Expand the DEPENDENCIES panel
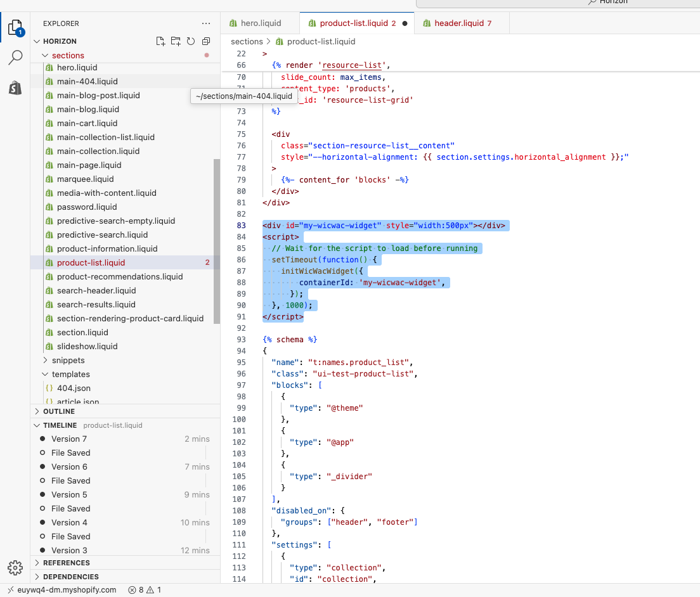The image size is (700, 597). tap(70, 577)
